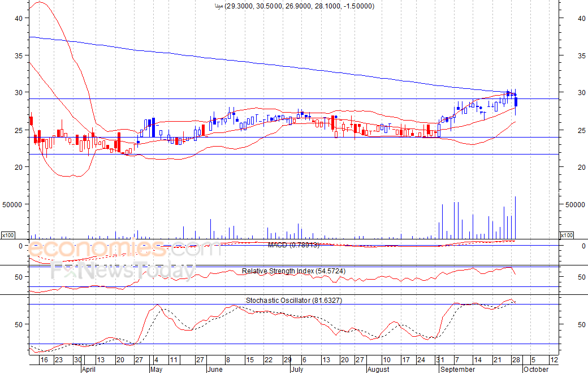Click the 8 date label in June

click(228, 360)
